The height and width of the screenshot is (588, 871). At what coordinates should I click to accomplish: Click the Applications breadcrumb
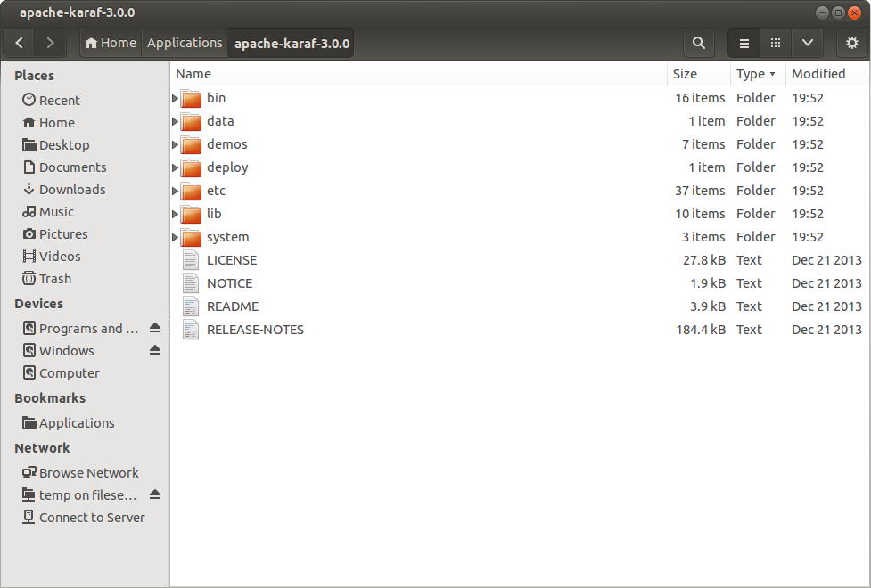[185, 42]
